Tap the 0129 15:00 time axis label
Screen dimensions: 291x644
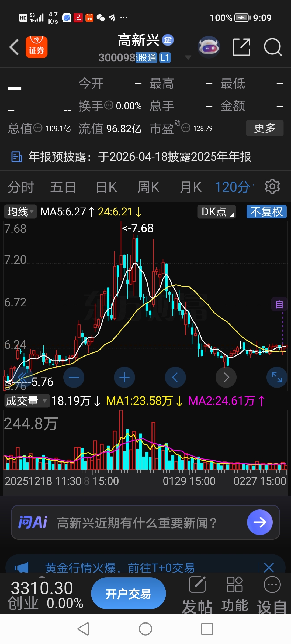[x=189, y=481]
